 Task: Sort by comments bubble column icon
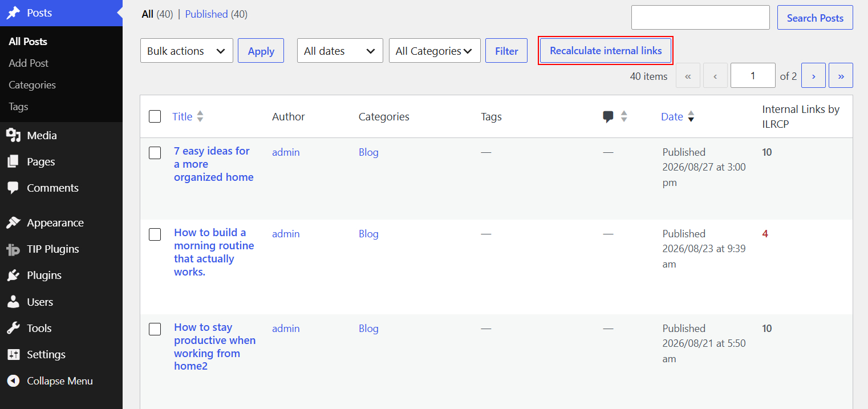609,116
